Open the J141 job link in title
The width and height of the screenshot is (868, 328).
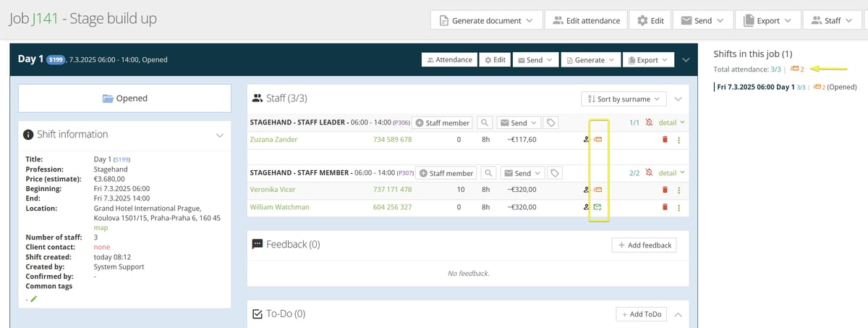(44, 19)
